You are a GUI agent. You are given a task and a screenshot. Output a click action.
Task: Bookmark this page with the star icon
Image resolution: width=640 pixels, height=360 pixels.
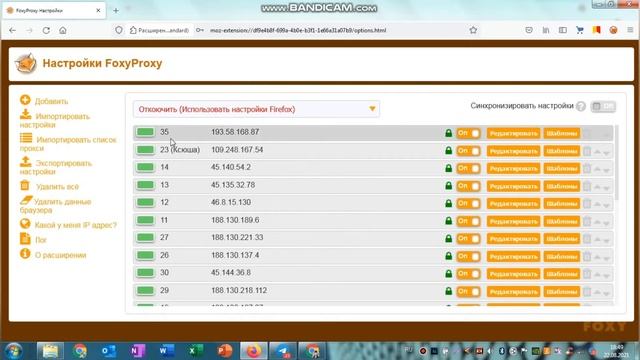tap(473, 30)
